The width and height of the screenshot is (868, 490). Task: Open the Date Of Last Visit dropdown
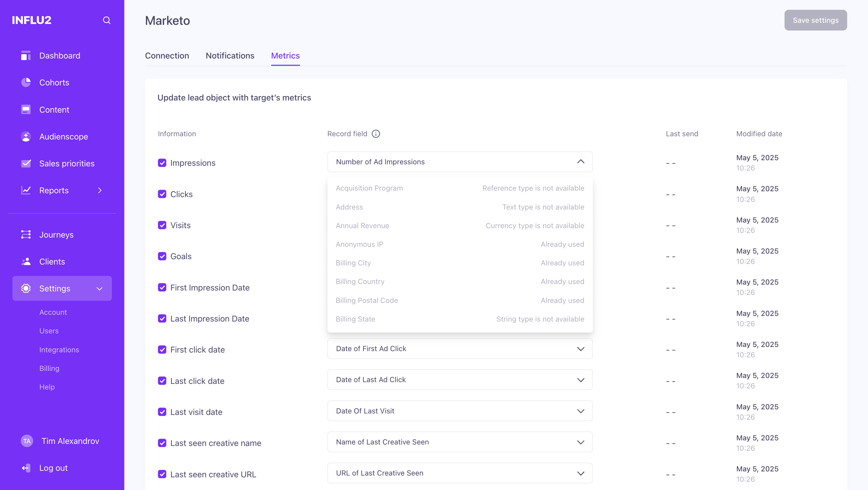coord(460,411)
